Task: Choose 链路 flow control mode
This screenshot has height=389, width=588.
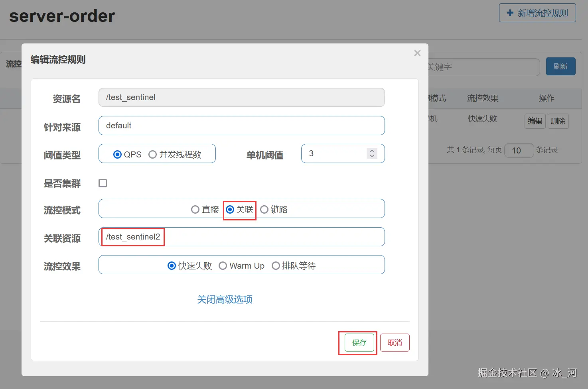Action: 264,210
